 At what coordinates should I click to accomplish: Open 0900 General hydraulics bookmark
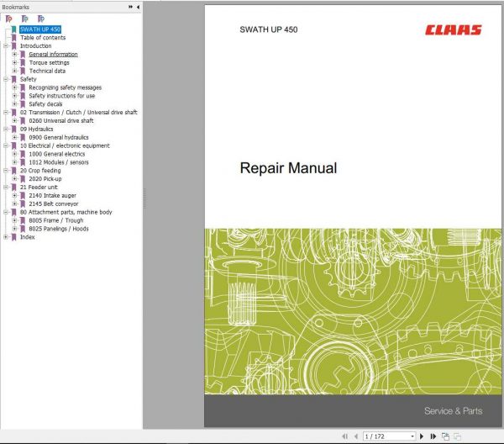click(x=59, y=137)
